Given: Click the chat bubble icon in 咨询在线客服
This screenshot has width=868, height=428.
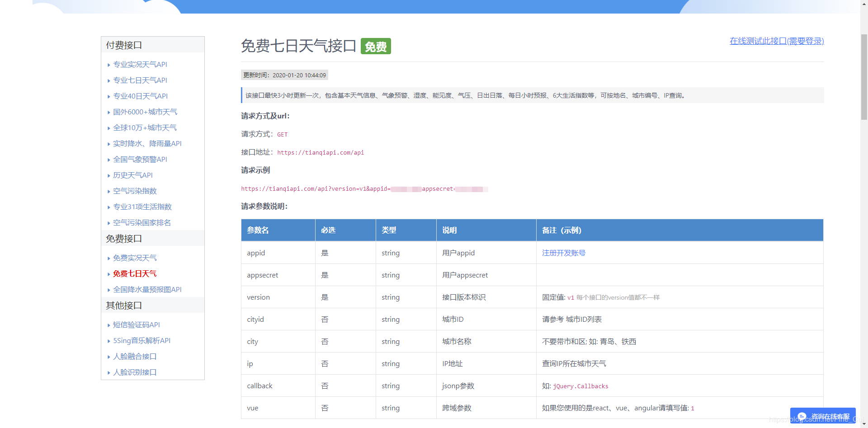Looking at the screenshot, I should [x=802, y=416].
